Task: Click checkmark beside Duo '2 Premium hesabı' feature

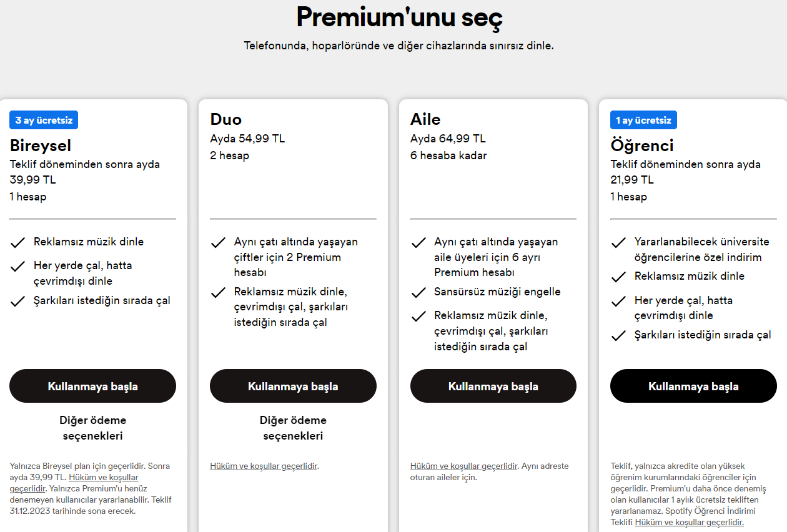Action: click(x=218, y=242)
